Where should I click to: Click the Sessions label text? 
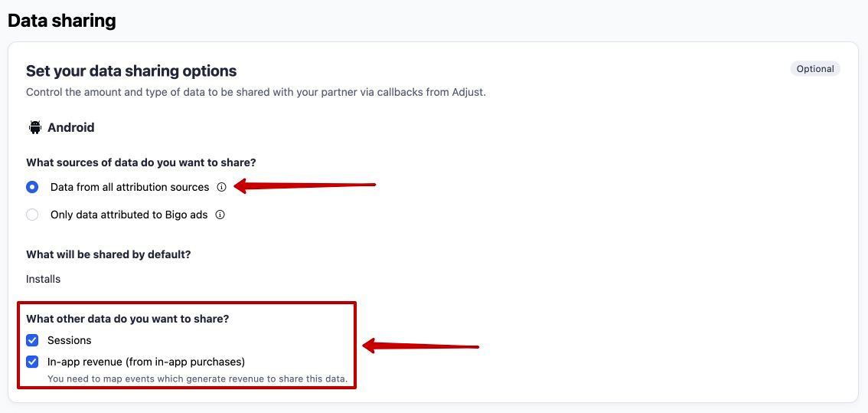(x=69, y=339)
